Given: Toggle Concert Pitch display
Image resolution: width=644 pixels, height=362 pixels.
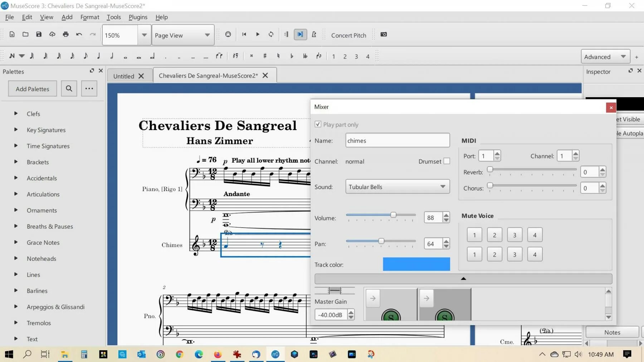Looking at the screenshot, I should [348, 35].
